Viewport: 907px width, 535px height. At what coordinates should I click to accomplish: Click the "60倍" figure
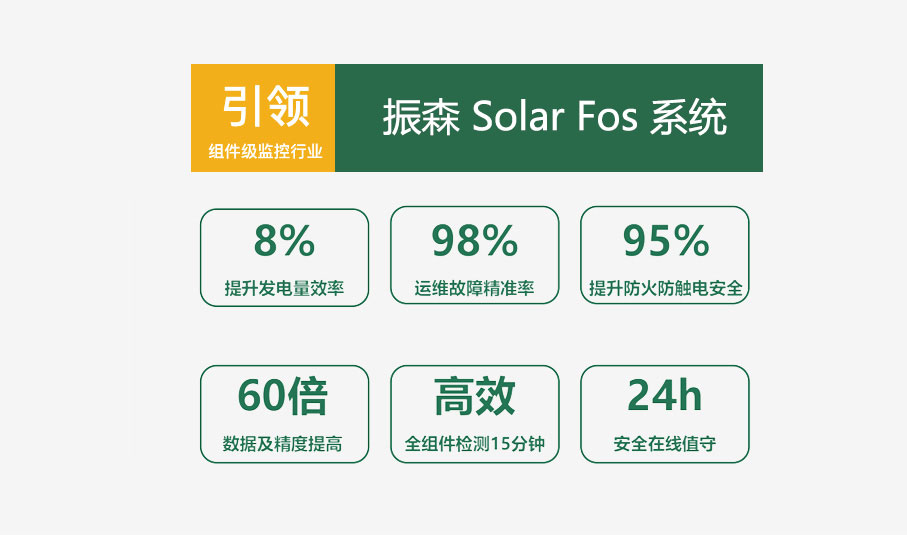click(283, 397)
